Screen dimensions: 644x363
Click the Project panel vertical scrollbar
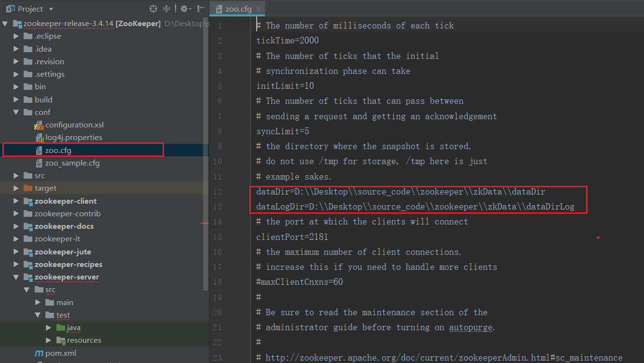[x=206, y=154]
